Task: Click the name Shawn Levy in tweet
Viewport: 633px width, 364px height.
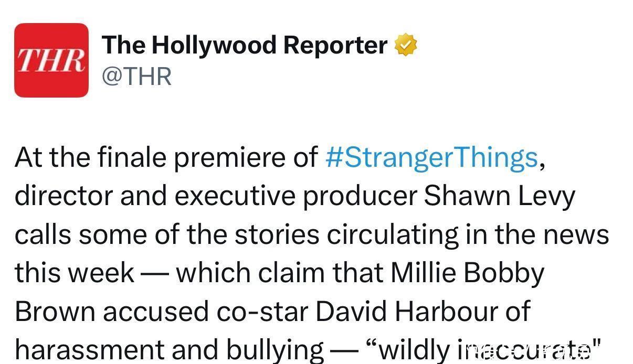Action: pos(499,196)
